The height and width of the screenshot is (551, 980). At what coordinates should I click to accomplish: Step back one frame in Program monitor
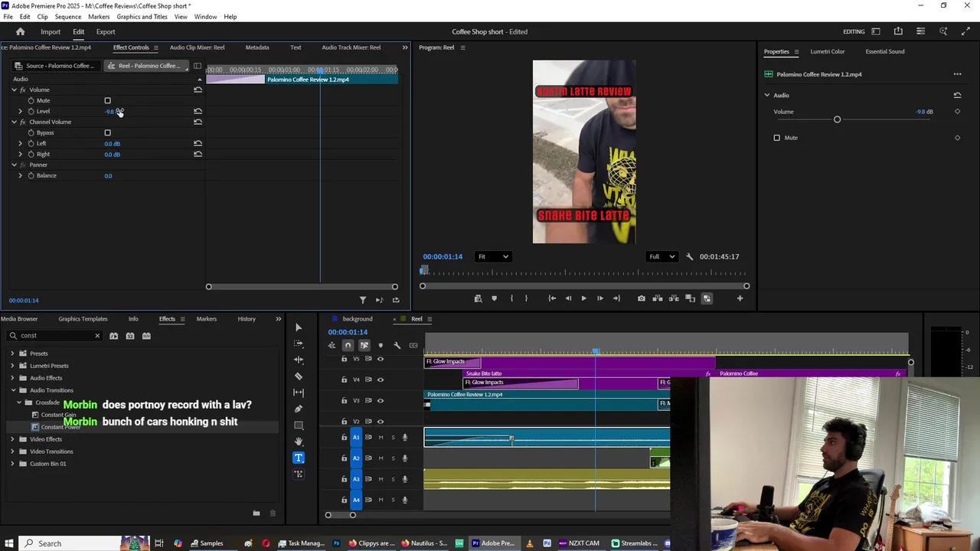[568, 298]
